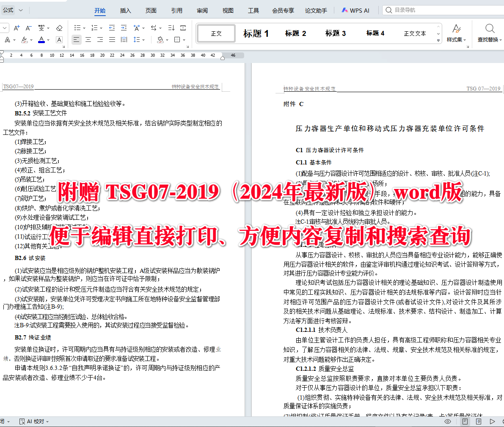The image size is (504, 427).
Task: Open the 审阅 tab
Action: pyautogui.click(x=202, y=11)
